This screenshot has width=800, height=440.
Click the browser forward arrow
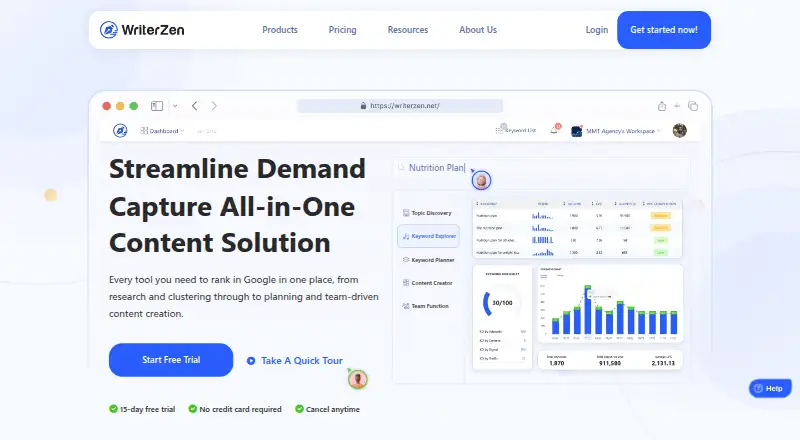coord(214,106)
